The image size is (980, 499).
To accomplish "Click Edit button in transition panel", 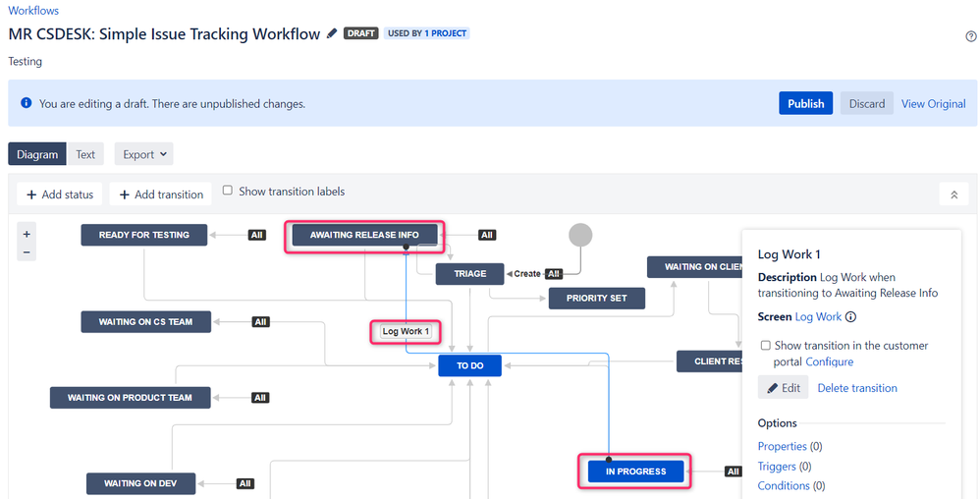I will [784, 388].
